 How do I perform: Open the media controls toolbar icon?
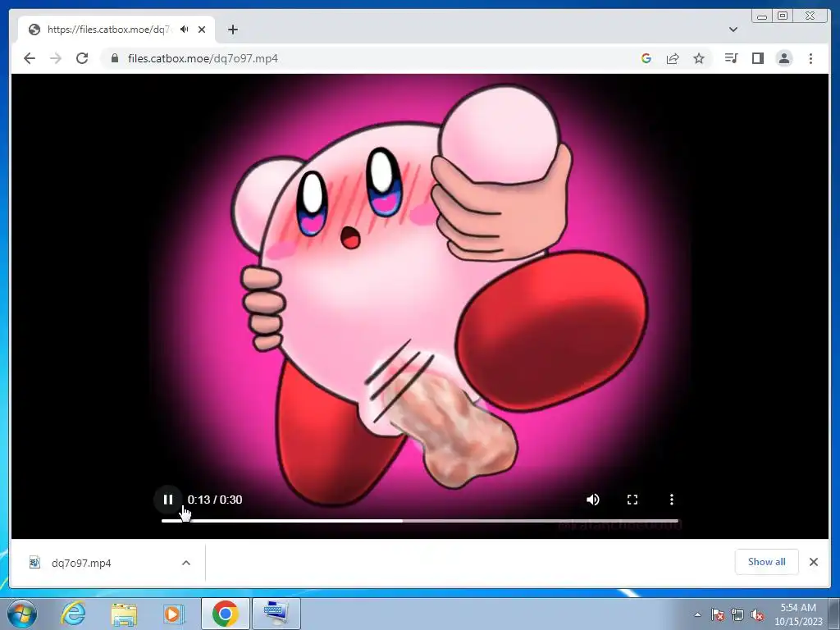[x=731, y=58]
